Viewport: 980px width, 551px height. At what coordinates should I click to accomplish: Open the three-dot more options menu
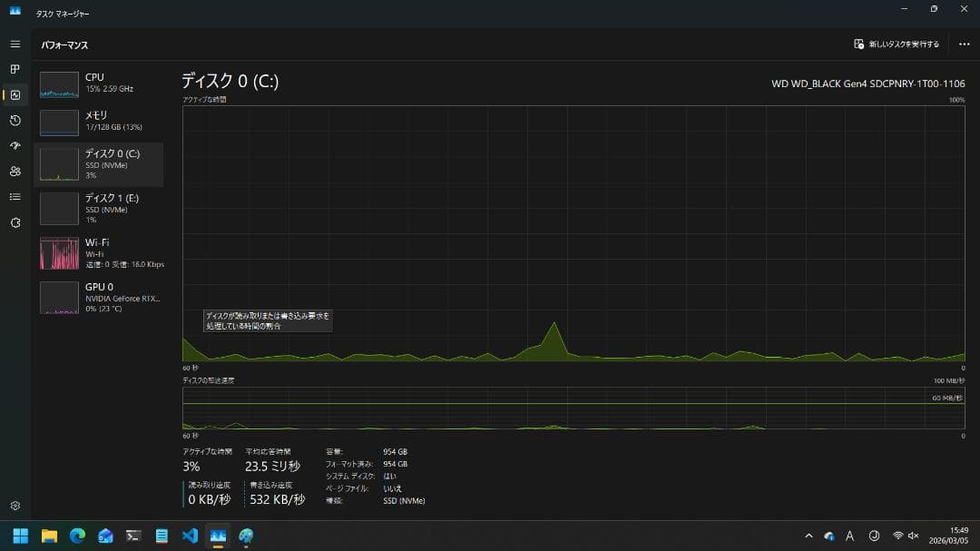click(x=964, y=44)
